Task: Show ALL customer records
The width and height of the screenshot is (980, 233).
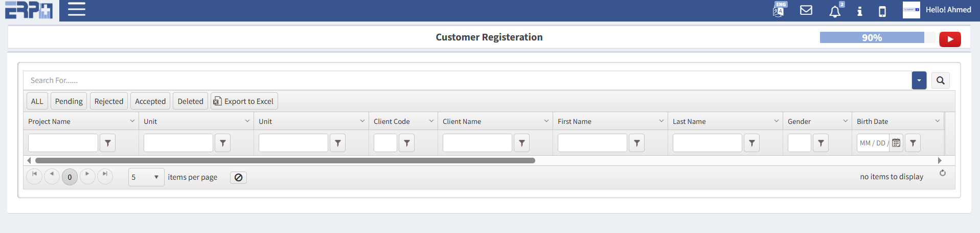Action: 37,101
